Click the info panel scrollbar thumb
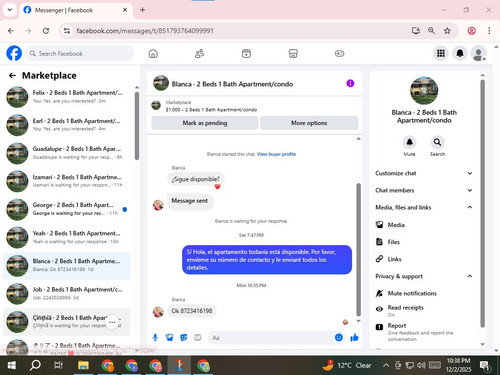Viewport: 500px width, 375px height. click(x=482, y=203)
